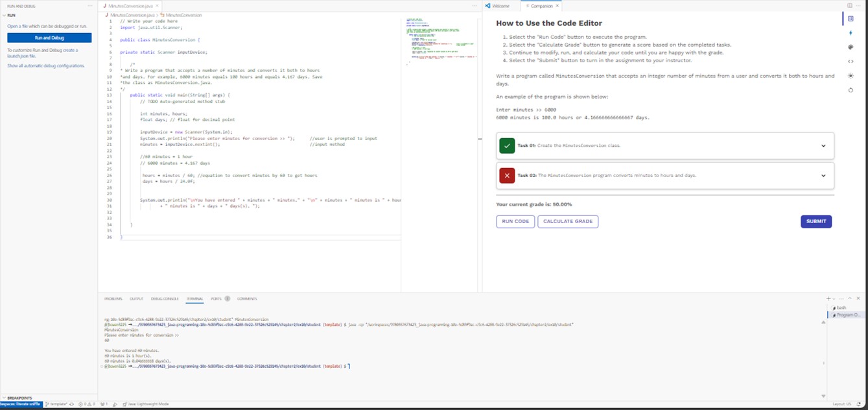
Task: Collapse the BREAKPOINTS section
Action: tap(19, 398)
